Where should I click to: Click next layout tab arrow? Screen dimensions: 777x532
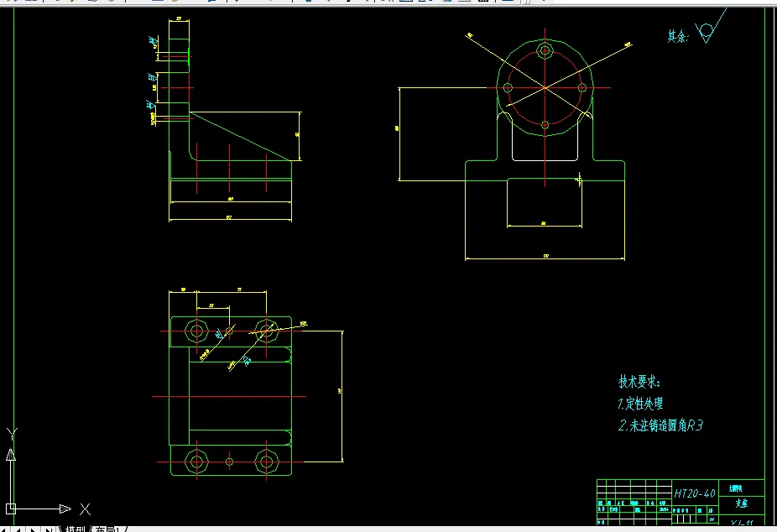click(33, 529)
